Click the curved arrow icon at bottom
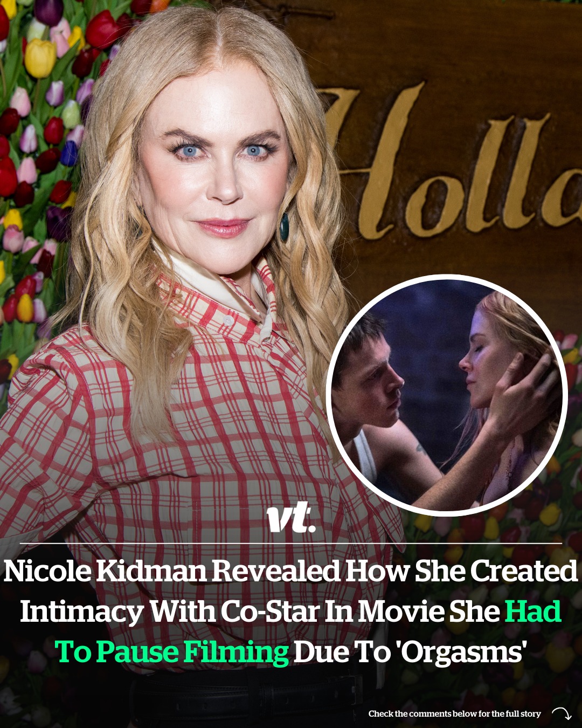Image resolution: width=582 pixels, height=728 pixels. [562, 714]
